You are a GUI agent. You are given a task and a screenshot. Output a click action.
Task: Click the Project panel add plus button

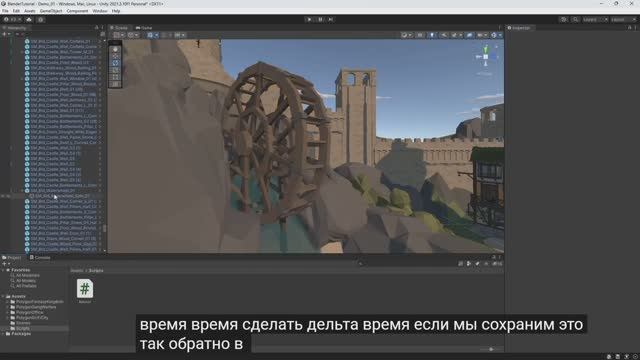tap(5, 264)
